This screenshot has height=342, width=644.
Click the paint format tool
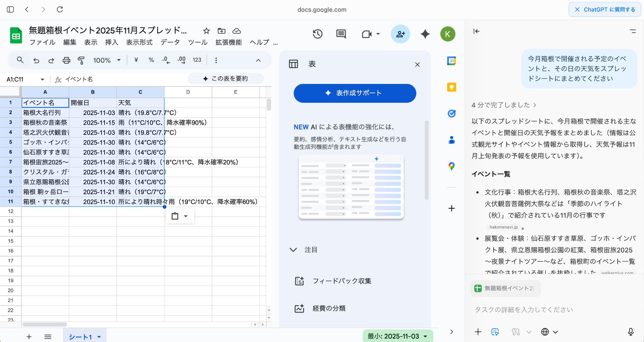click(81, 60)
